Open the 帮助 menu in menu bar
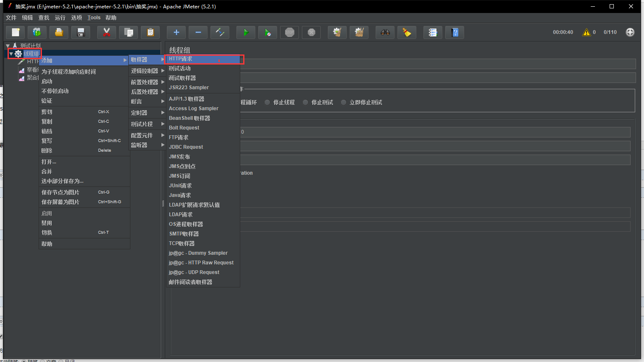Image resolution: width=644 pixels, height=362 pixels. tap(111, 18)
